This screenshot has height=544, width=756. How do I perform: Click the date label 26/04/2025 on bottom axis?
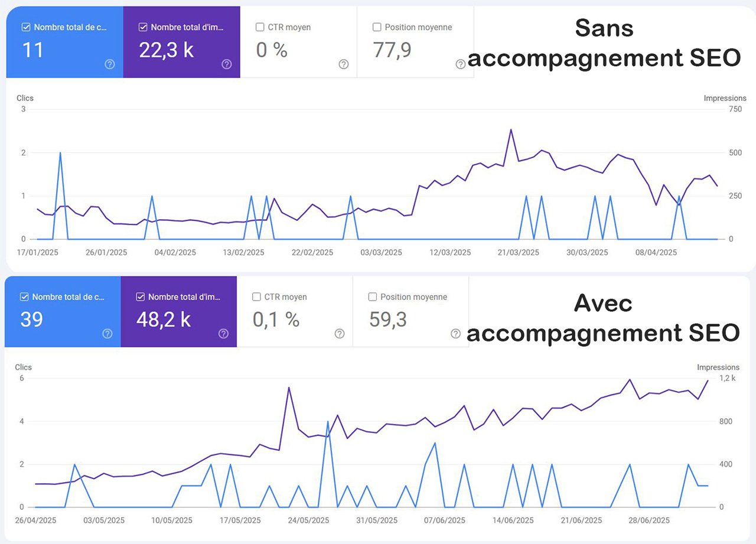click(x=35, y=520)
